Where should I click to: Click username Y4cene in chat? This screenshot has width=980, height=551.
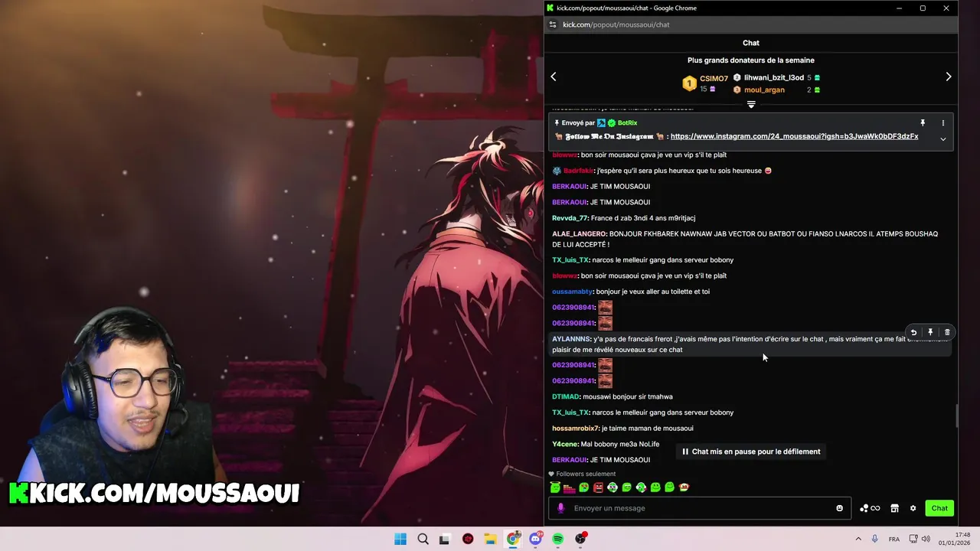pos(564,444)
